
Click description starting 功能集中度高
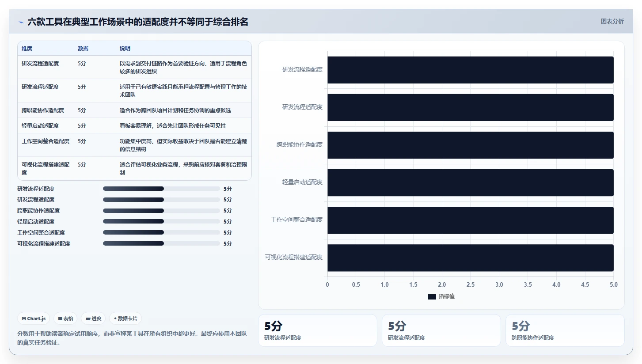183,145
